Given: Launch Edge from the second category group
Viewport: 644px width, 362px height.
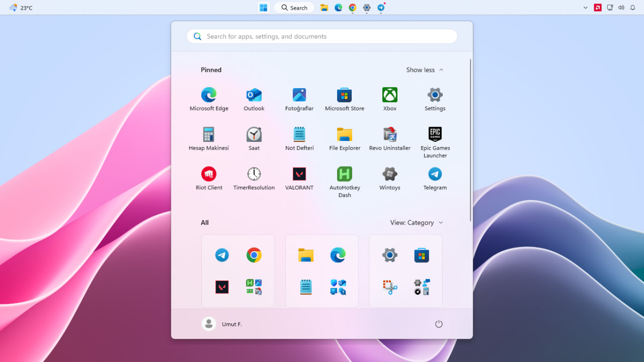Looking at the screenshot, I should (x=338, y=255).
